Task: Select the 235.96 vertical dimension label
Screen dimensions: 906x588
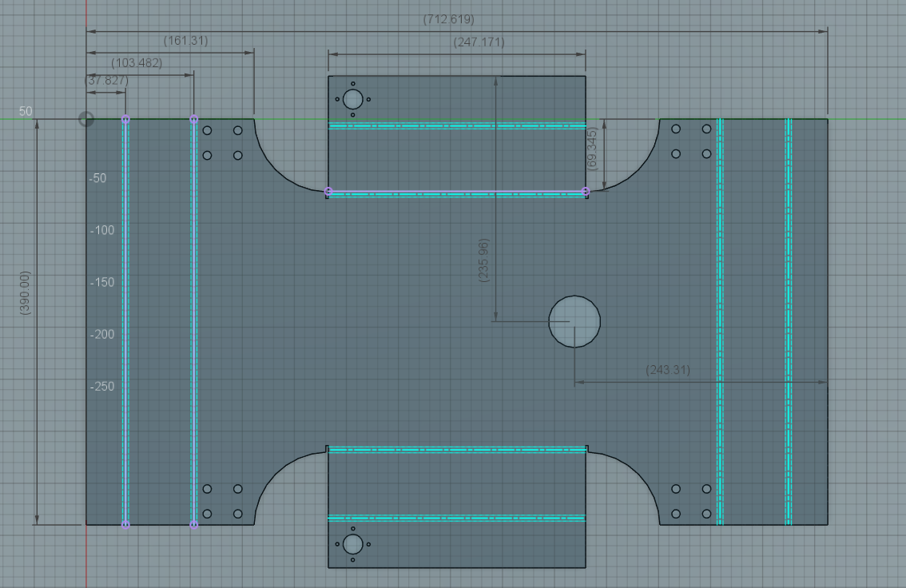Action: point(483,258)
